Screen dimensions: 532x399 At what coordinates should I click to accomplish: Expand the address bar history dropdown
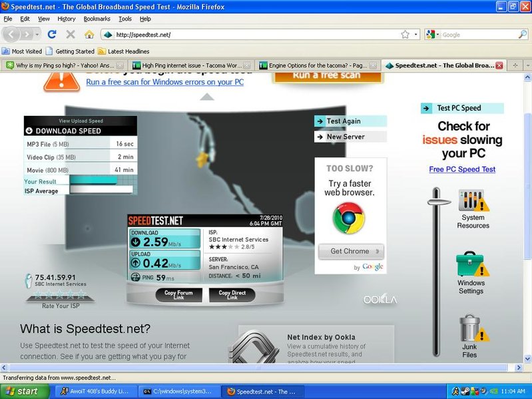click(415, 35)
